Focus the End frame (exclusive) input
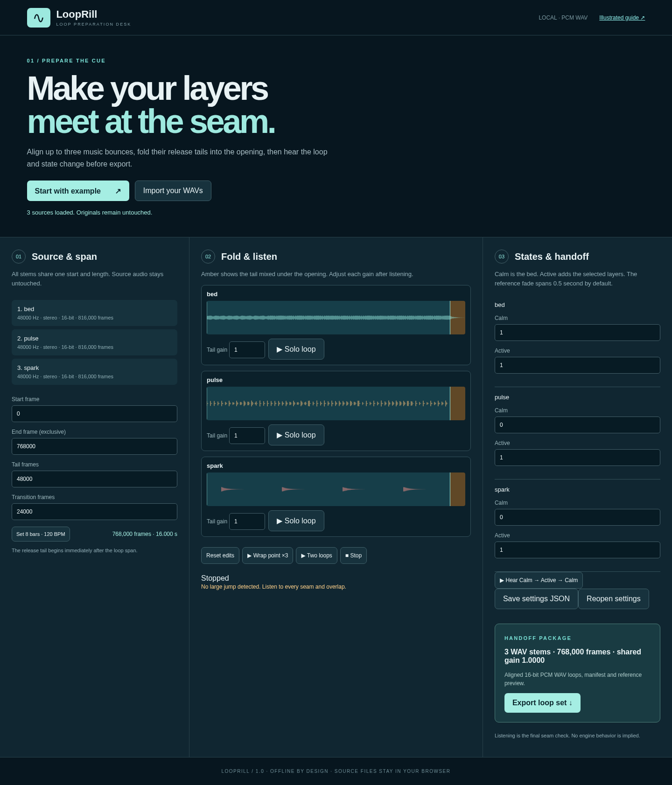This screenshot has width=672, height=785. (94, 446)
